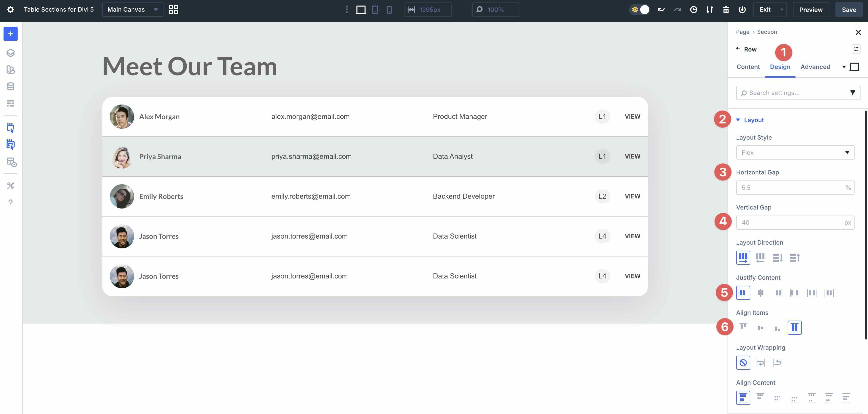Click the trash icon in the top toolbar
This screenshot has width=868, height=414.
pyautogui.click(x=726, y=9)
